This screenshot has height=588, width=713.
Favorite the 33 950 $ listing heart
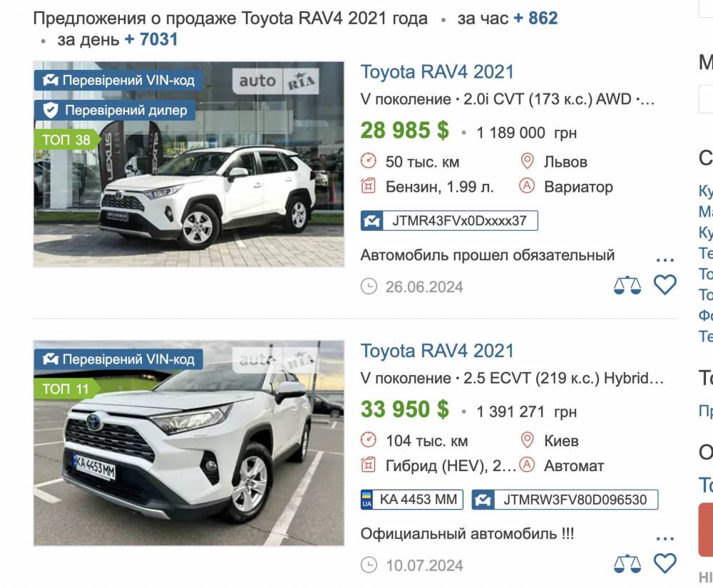pyautogui.click(x=665, y=564)
